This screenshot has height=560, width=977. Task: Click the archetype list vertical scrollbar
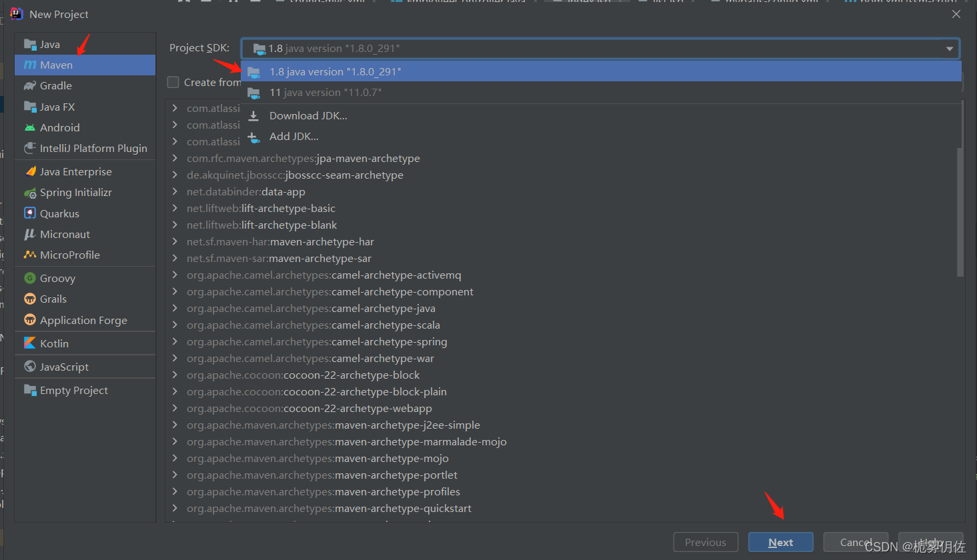coord(960,211)
